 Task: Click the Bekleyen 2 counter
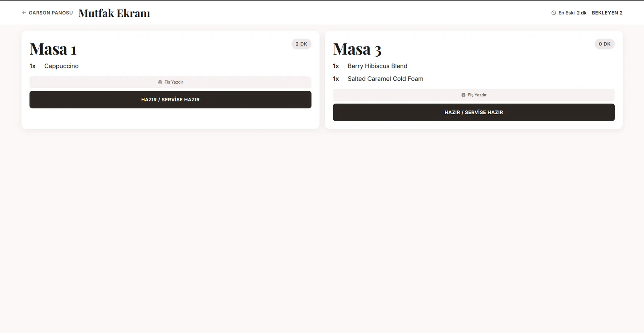tap(607, 13)
